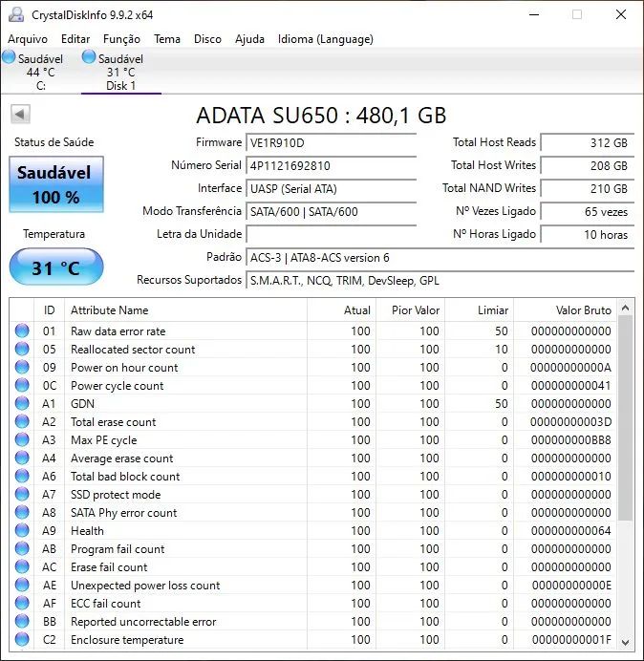Click limiar value 10 in Reallocated sector row
Screen dimensions: 644x661
(502, 350)
